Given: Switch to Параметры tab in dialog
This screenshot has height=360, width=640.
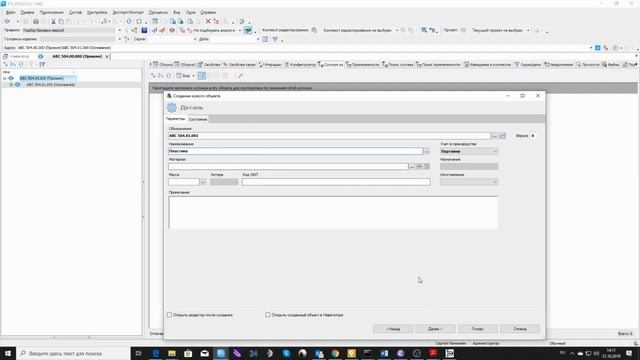Looking at the screenshot, I should [x=176, y=119].
